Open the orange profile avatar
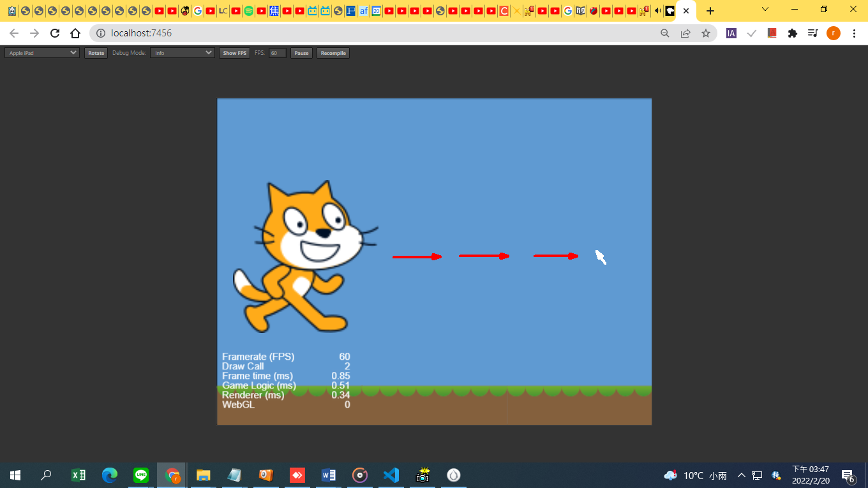Screen dimensions: 868x488 click(834, 33)
